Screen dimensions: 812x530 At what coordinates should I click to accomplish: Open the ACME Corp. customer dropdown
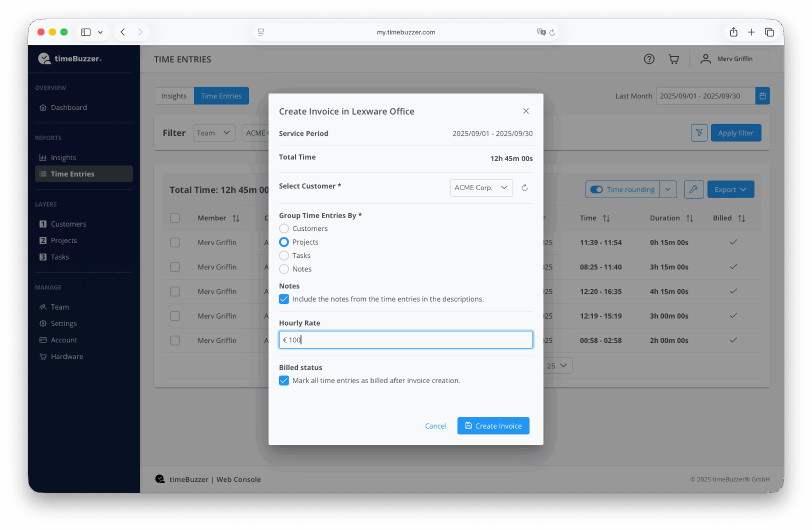[481, 188]
